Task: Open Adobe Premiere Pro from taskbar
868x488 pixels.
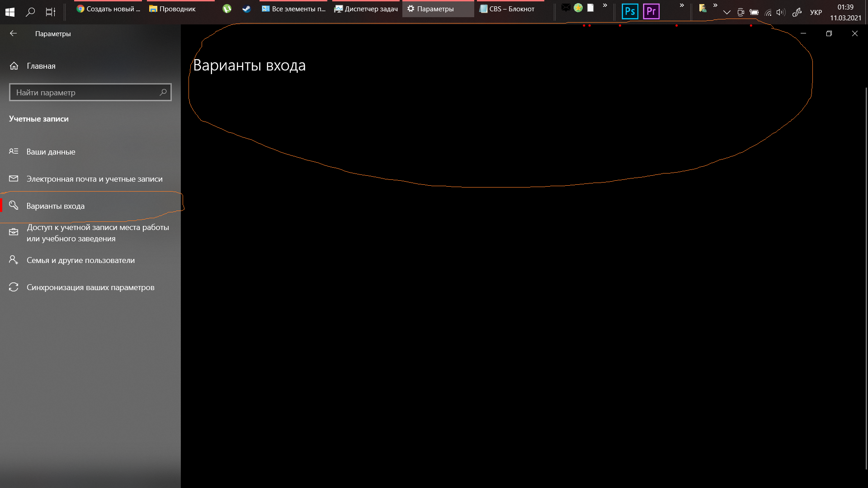Action: [651, 11]
